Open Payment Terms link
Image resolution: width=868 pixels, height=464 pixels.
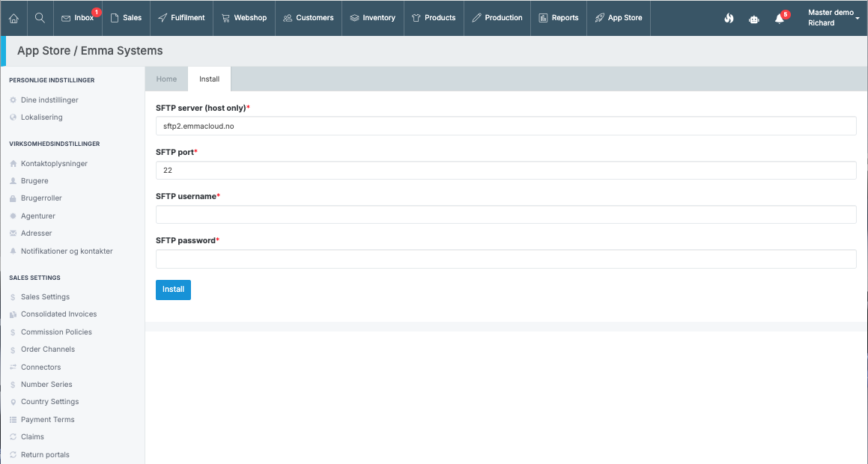48,420
